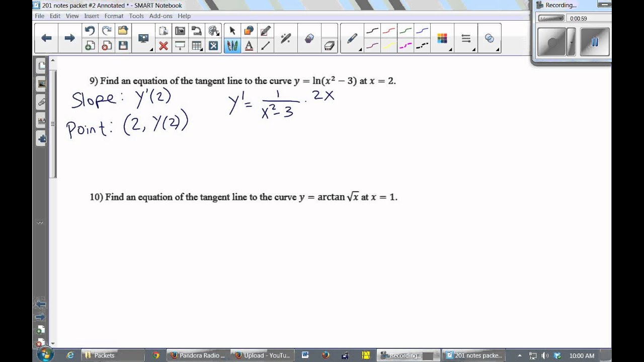The height and width of the screenshot is (362, 644).
Task: Select the shape recognition pen
Action: point(265,31)
